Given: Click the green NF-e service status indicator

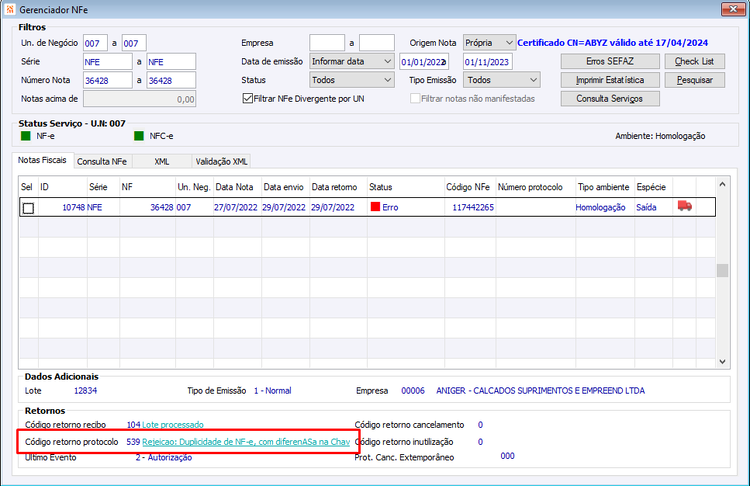Looking at the screenshot, I should [x=26, y=136].
